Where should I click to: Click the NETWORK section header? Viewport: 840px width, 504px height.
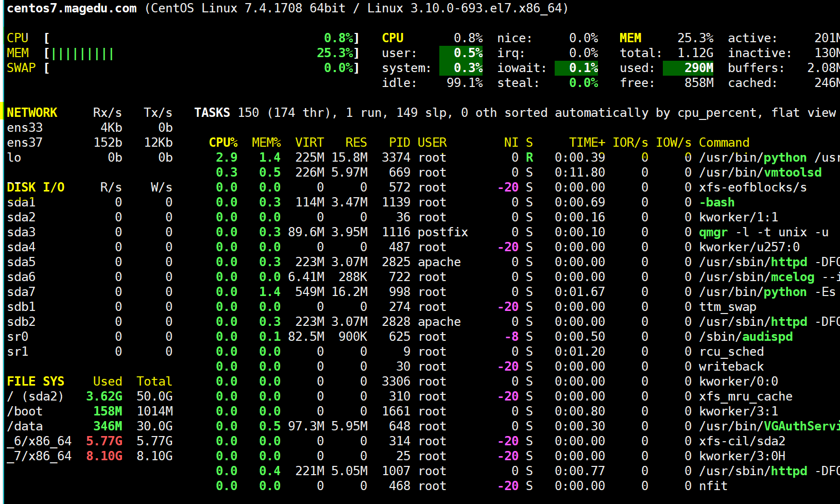tap(32, 113)
